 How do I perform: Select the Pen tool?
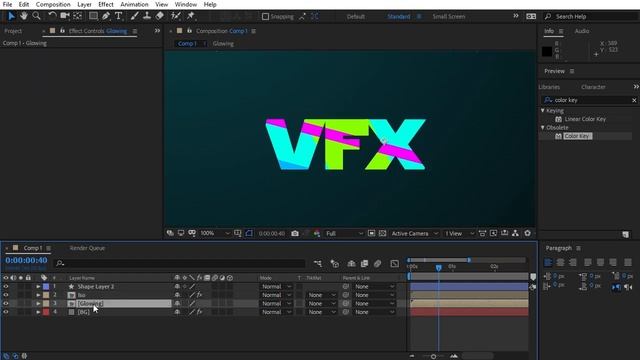[x=106, y=16]
